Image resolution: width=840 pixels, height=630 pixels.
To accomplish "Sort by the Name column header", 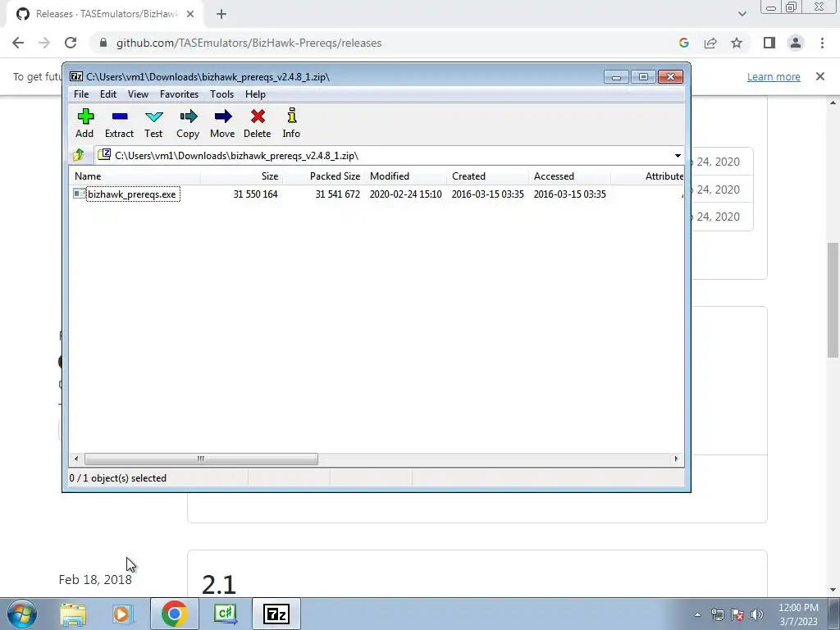I will click(x=135, y=176).
